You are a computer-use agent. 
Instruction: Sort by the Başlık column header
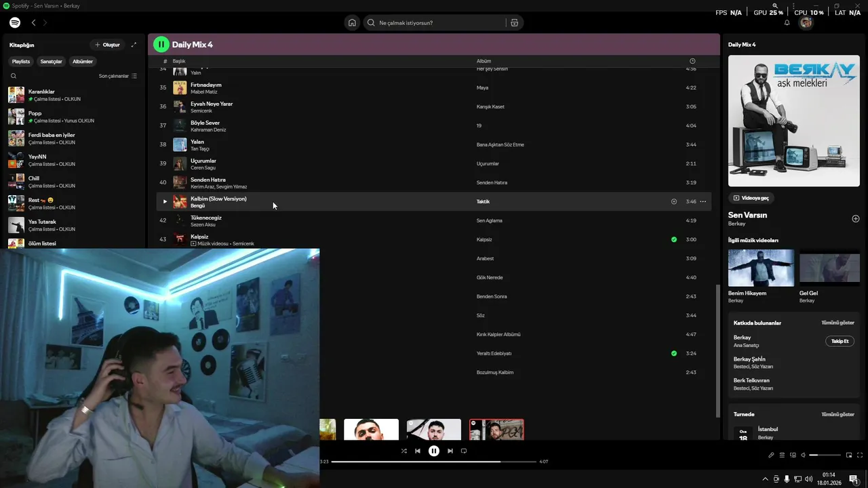178,61
